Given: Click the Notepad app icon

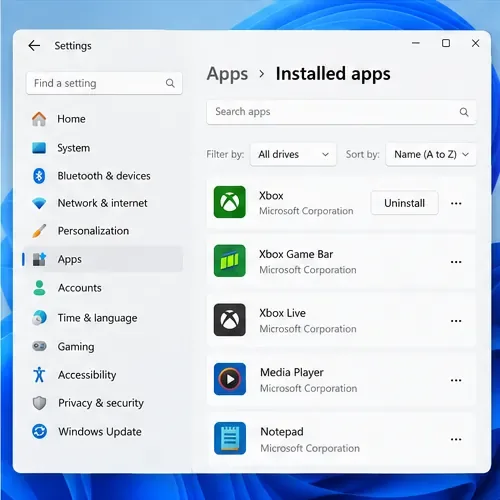Looking at the screenshot, I should 230,438.
